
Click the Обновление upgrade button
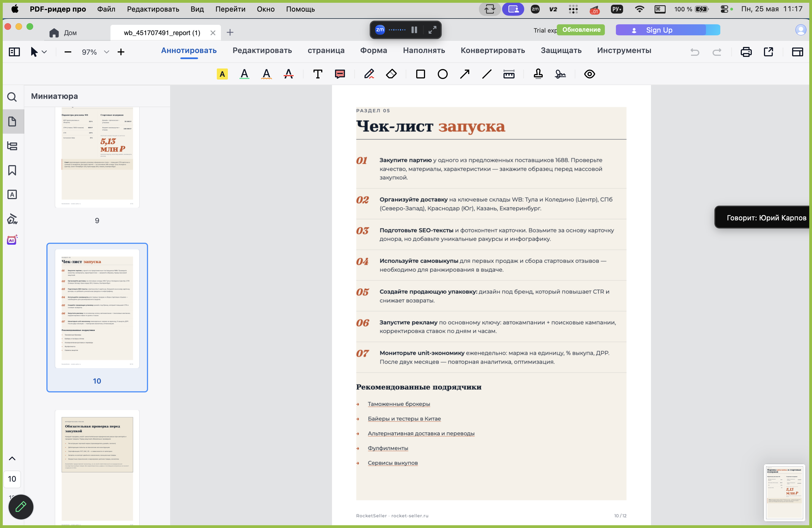coord(581,30)
